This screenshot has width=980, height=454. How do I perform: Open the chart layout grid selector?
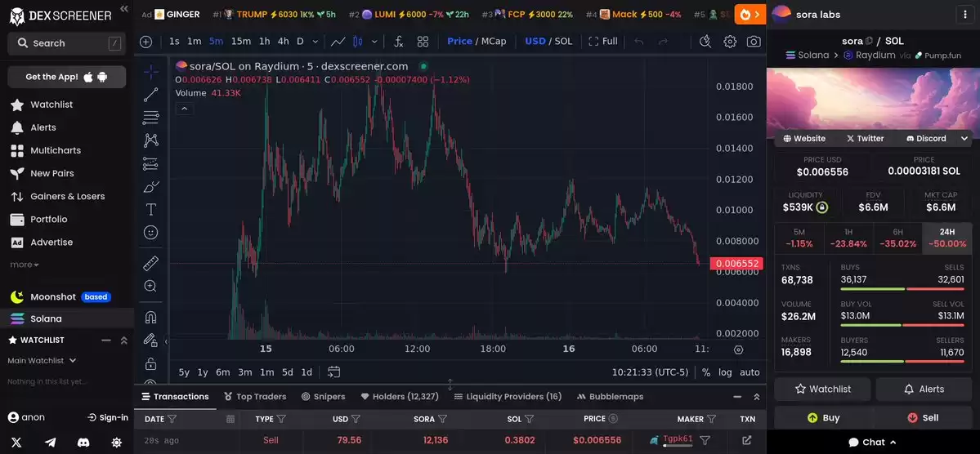tap(423, 41)
